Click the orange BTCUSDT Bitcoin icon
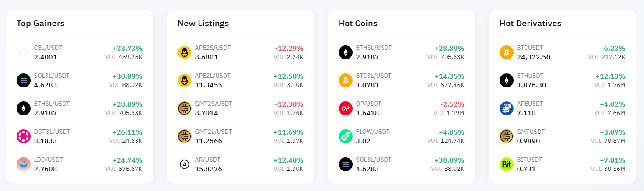The width and height of the screenshot is (644, 191). 507,52
